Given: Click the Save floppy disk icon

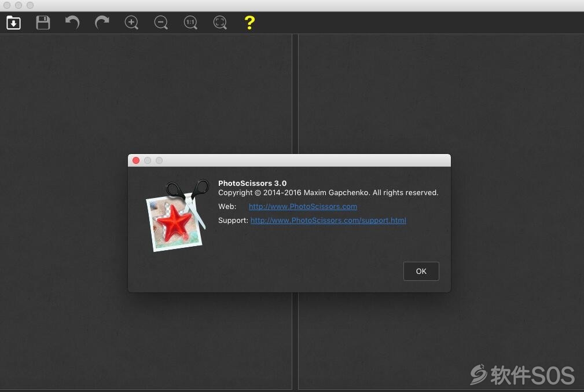Looking at the screenshot, I should (43, 23).
